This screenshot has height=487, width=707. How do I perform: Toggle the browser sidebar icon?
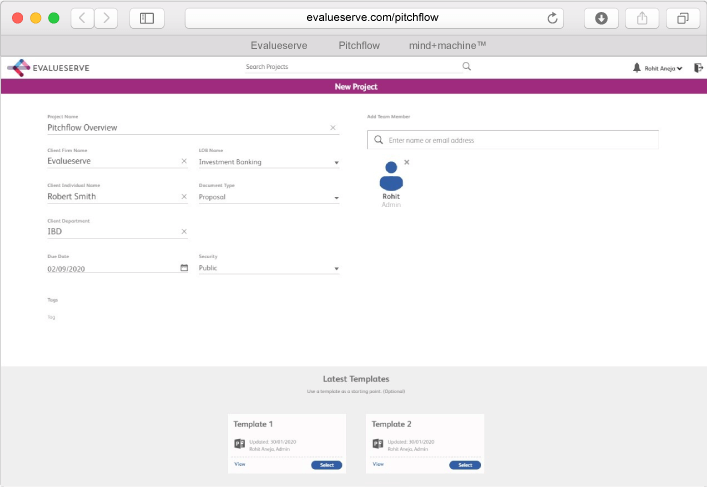point(147,18)
